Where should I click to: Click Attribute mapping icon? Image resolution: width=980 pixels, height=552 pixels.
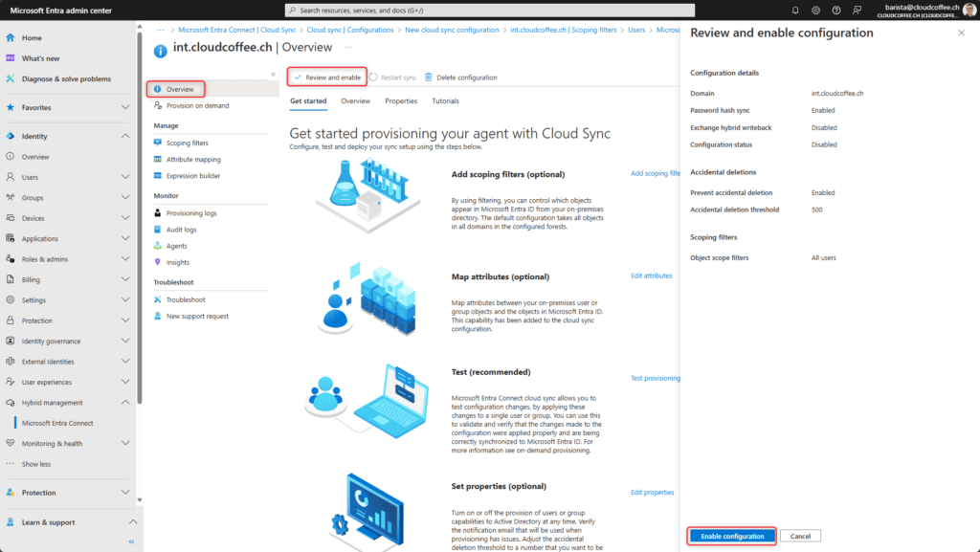(x=158, y=159)
